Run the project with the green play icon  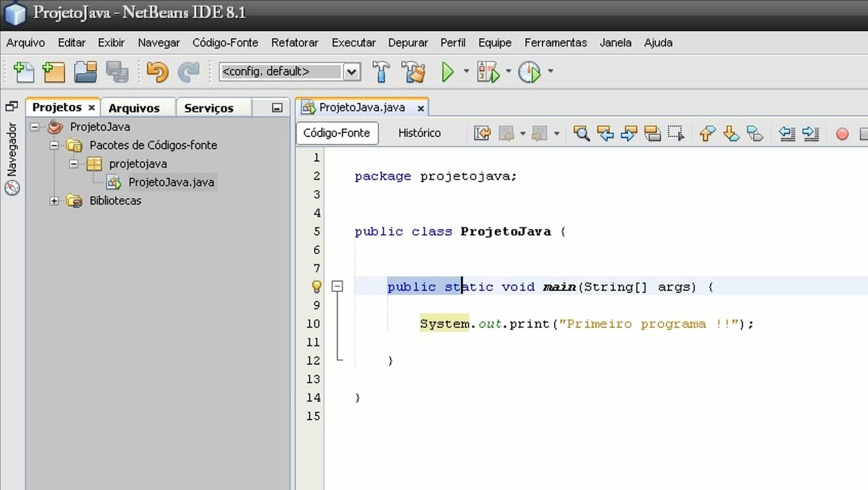[x=447, y=72]
